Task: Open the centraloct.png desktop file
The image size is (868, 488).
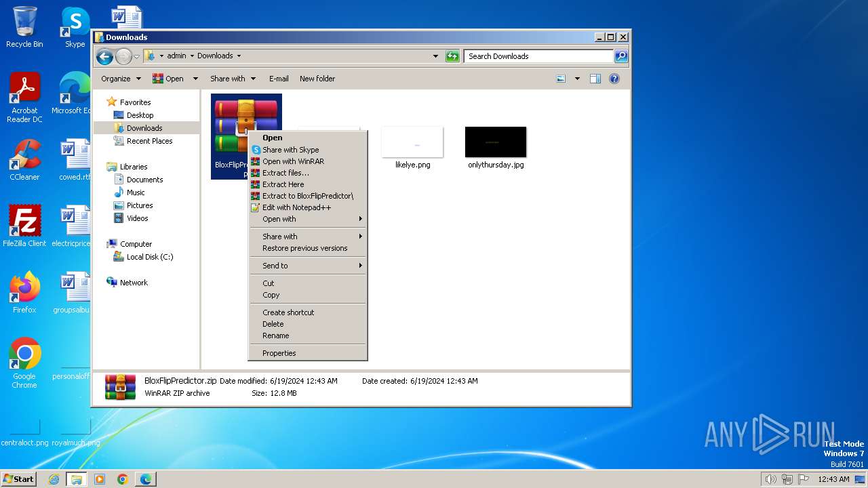Action: pyautogui.click(x=24, y=432)
